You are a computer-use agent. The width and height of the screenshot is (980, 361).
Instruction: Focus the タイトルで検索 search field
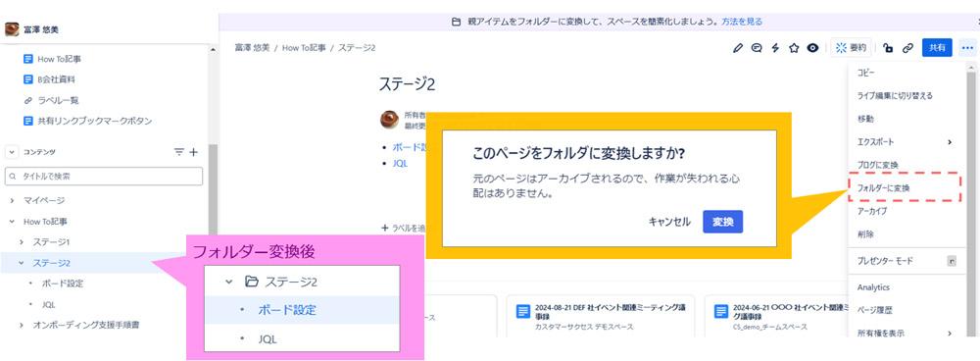coord(104,177)
